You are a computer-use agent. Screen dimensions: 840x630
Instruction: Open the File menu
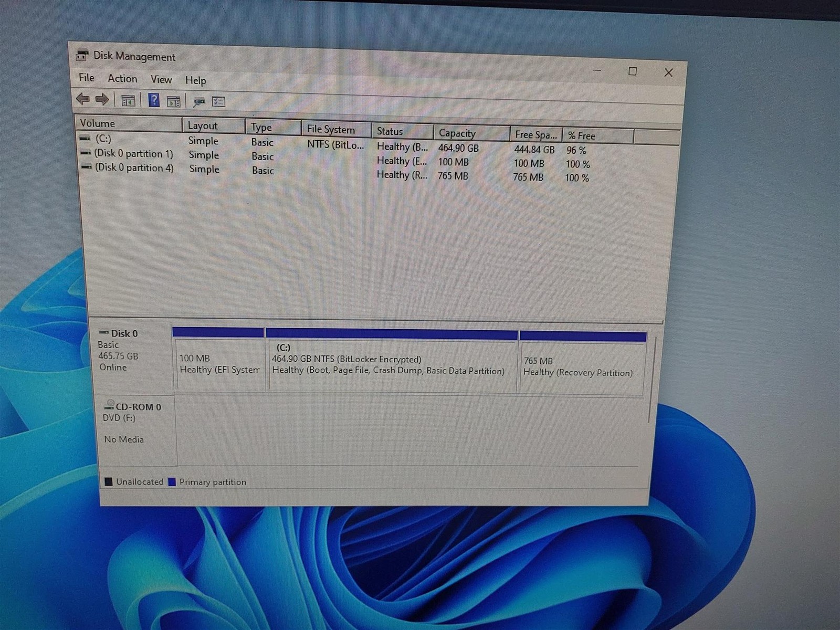(x=87, y=78)
